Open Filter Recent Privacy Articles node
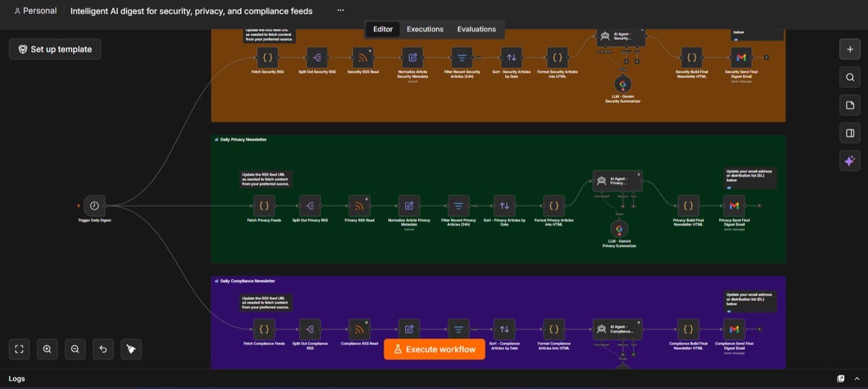Screen dimensions: 868x389 [x=459, y=206]
